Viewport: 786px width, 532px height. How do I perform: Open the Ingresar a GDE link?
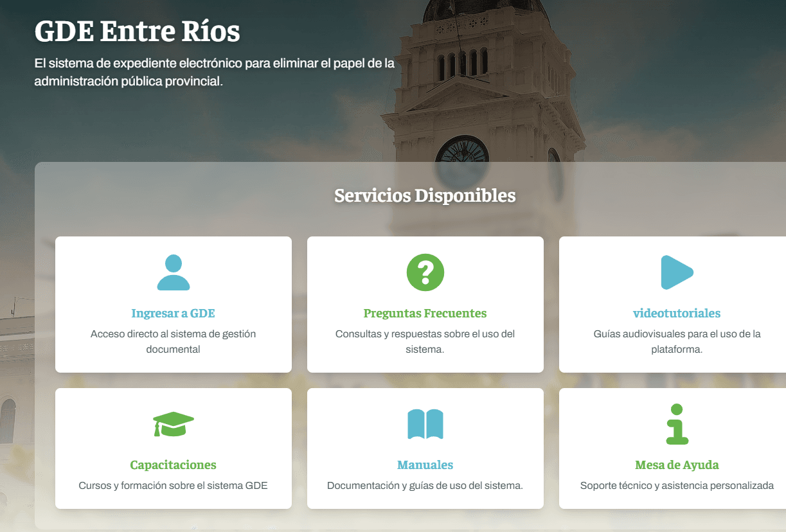pyautogui.click(x=174, y=314)
